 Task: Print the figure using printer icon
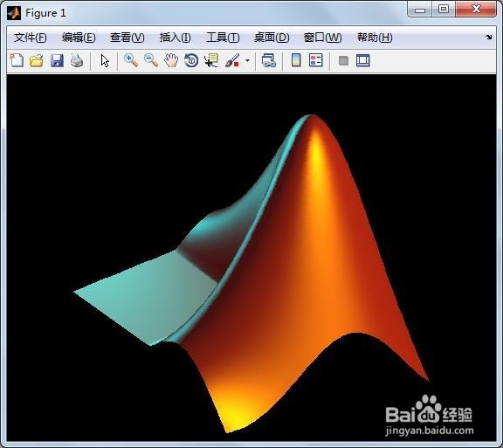(x=77, y=60)
